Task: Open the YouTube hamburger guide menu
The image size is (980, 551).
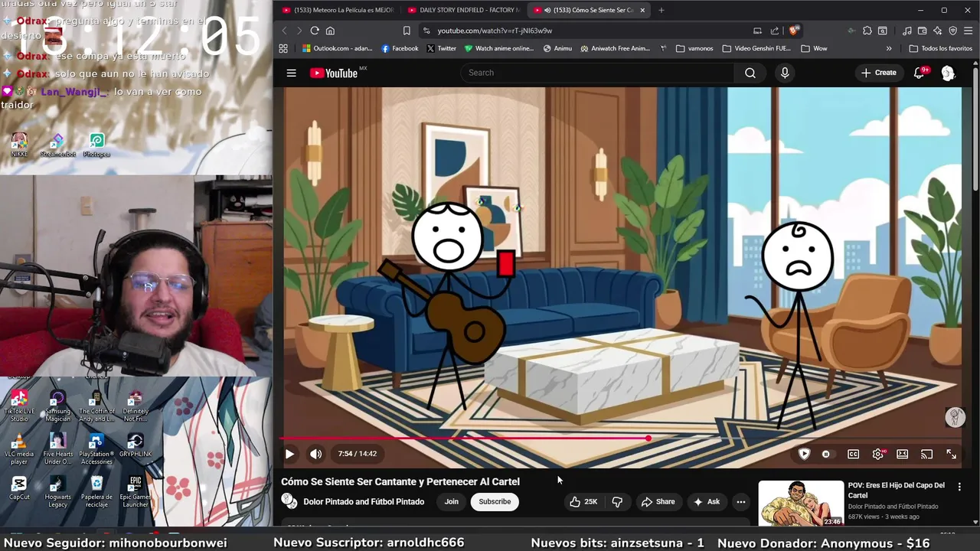Action: click(x=291, y=73)
